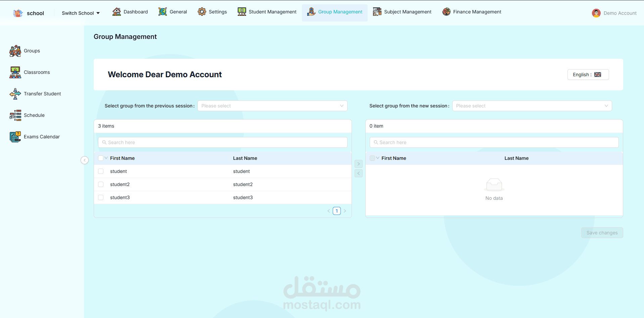The height and width of the screenshot is (318, 644).
Task: Click last name cell reading student3
Action: [x=243, y=197]
